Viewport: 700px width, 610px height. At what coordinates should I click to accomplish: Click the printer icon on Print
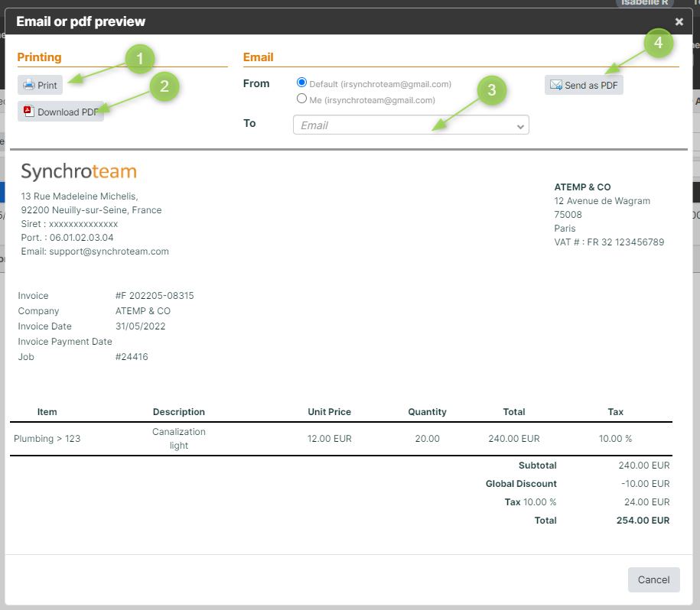pos(28,84)
